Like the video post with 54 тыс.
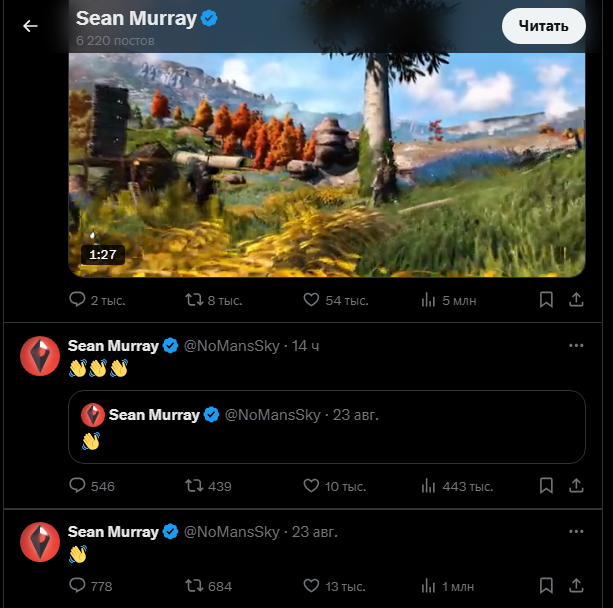 click(311, 299)
